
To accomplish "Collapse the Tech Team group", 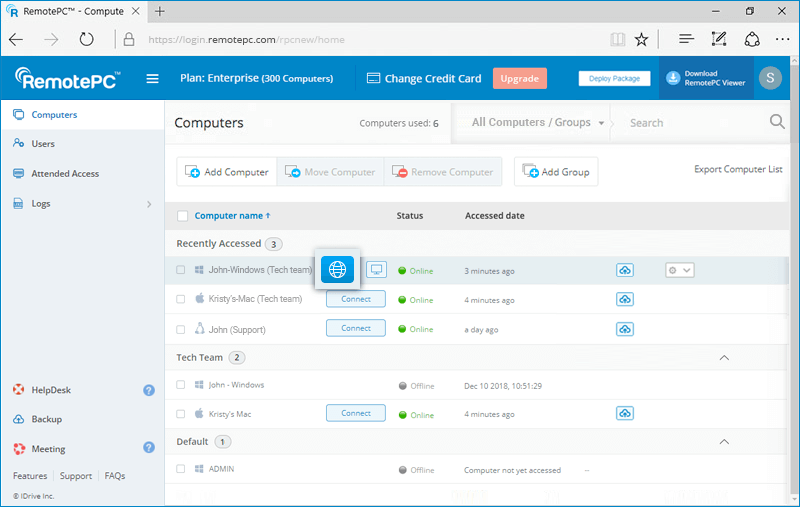I will 724,358.
